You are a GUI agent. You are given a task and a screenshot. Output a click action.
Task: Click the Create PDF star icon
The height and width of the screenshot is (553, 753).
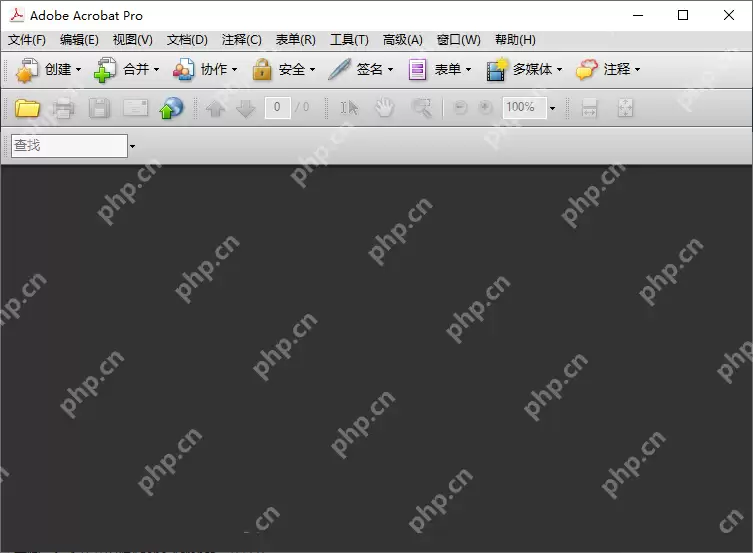[27, 70]
